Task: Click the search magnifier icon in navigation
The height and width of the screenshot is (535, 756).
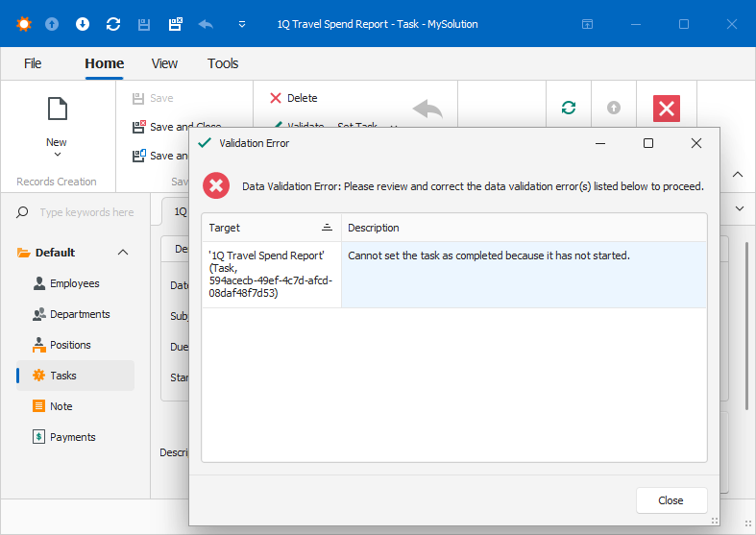Action: pyautogui.click(x=22, y=212)
